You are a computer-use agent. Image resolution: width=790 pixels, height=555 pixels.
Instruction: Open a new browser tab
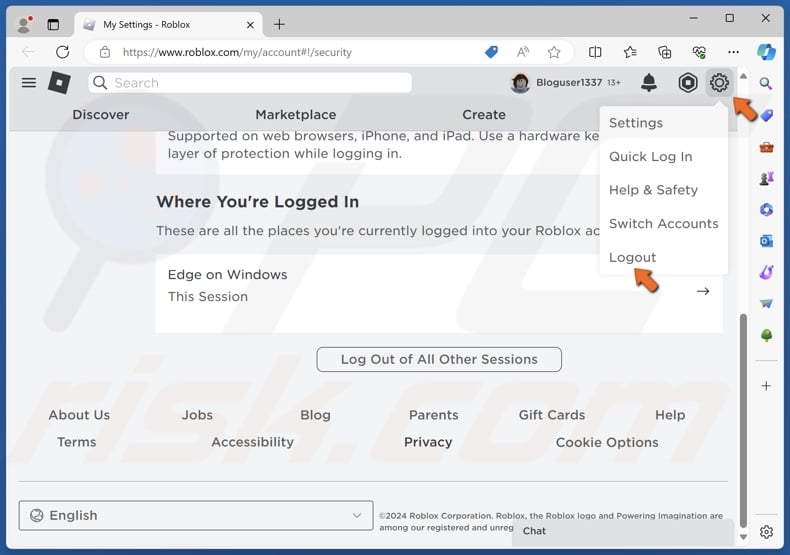(279, 24)
